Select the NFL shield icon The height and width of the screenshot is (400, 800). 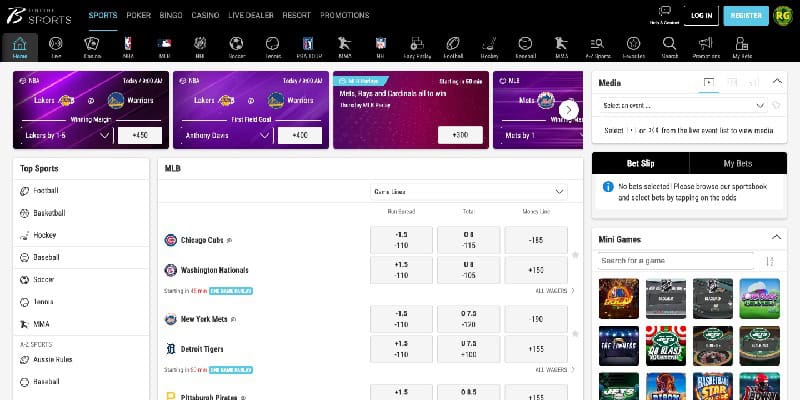(381, 47)
